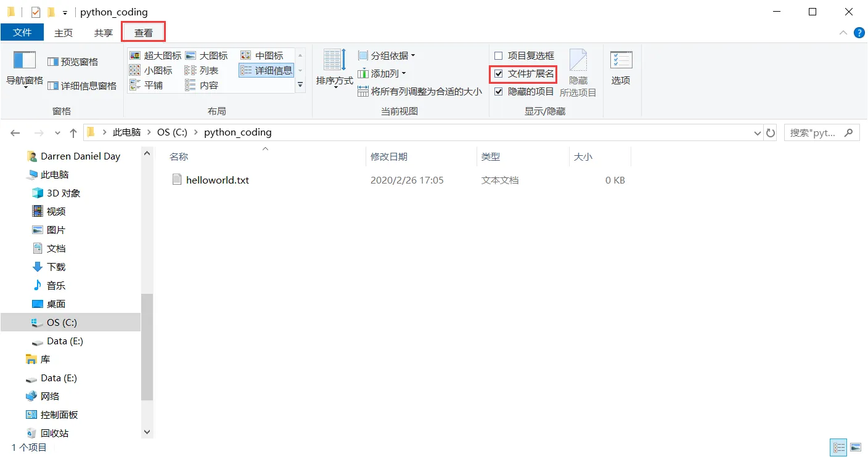868x457 pixels.
Task: Open the address bar history dropdown
Action: click(x=758, y=132)
